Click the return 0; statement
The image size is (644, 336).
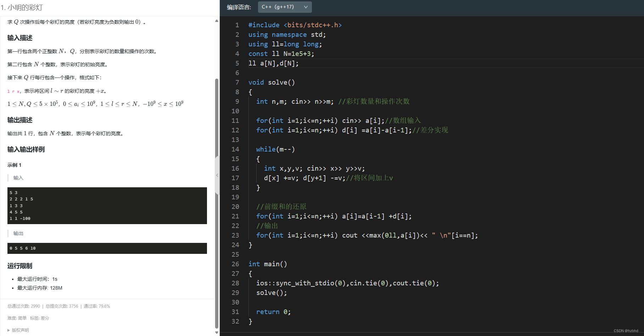(x=273, y=312)
